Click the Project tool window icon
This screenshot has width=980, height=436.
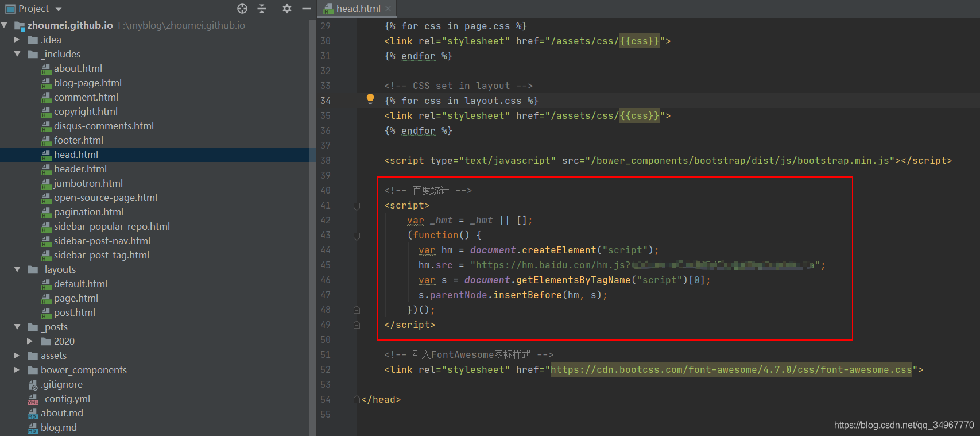pos(10,9)
